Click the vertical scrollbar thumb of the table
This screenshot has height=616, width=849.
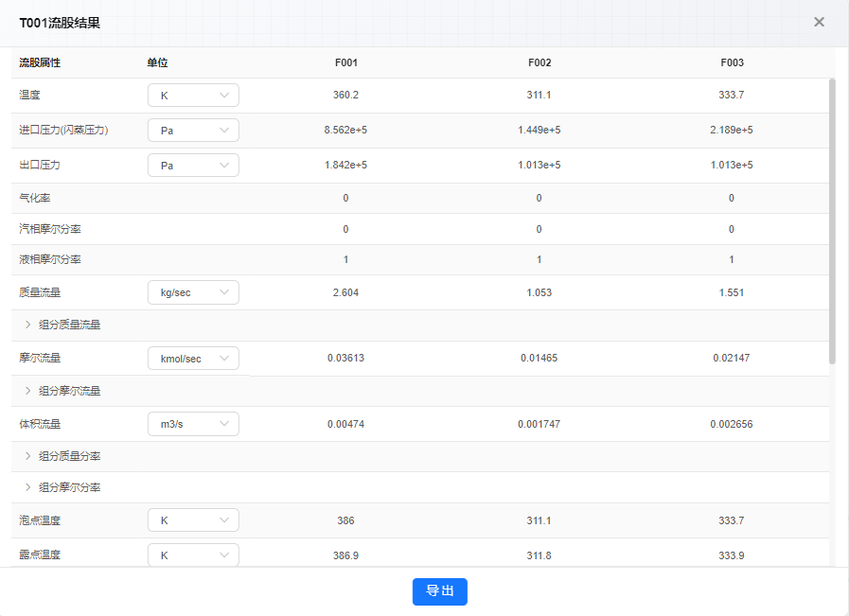coord(832,221)
